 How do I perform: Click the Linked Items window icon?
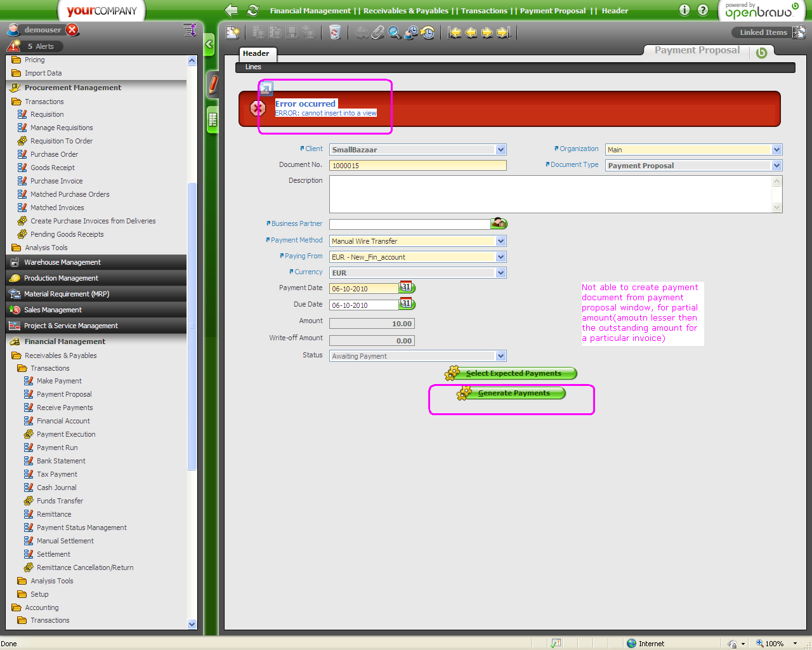tap(799, 32)
